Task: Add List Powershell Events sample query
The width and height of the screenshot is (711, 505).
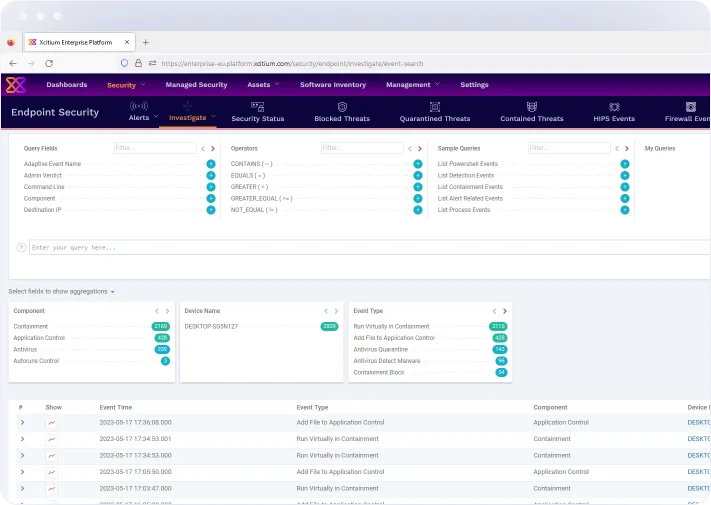Action: click(x=625, y=164)
